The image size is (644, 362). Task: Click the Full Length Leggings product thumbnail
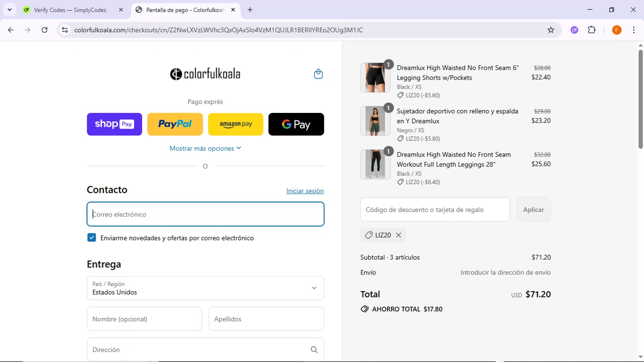(375, 164)
